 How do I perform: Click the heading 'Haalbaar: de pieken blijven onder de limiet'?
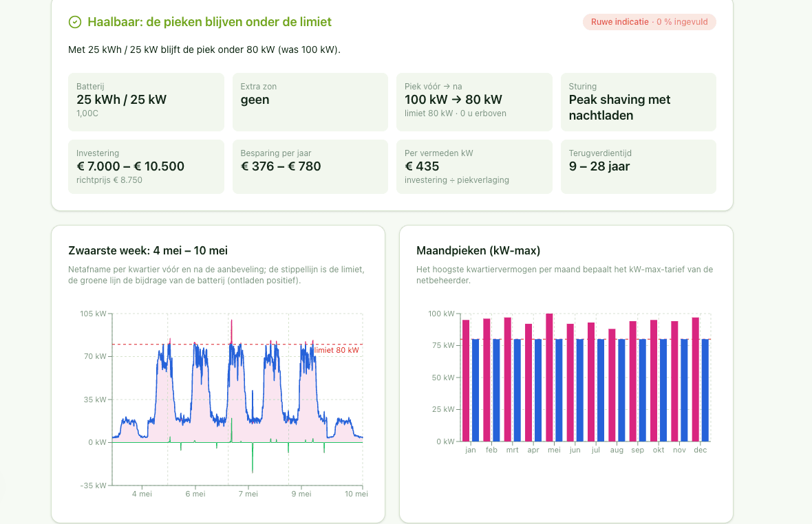pyautogui.click(x=209, y=22)
